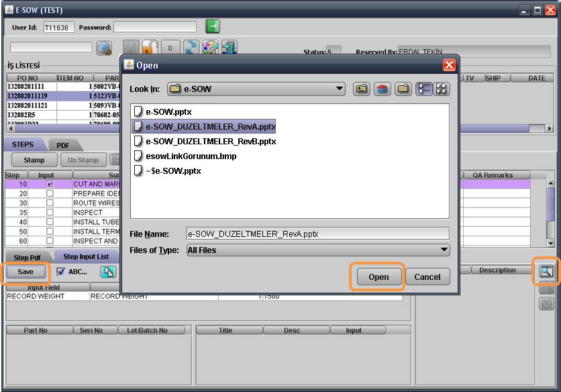This screenshot has height=392, width=561.
Task: Open the color palette toolbar icon
Action: coord(211,48)
